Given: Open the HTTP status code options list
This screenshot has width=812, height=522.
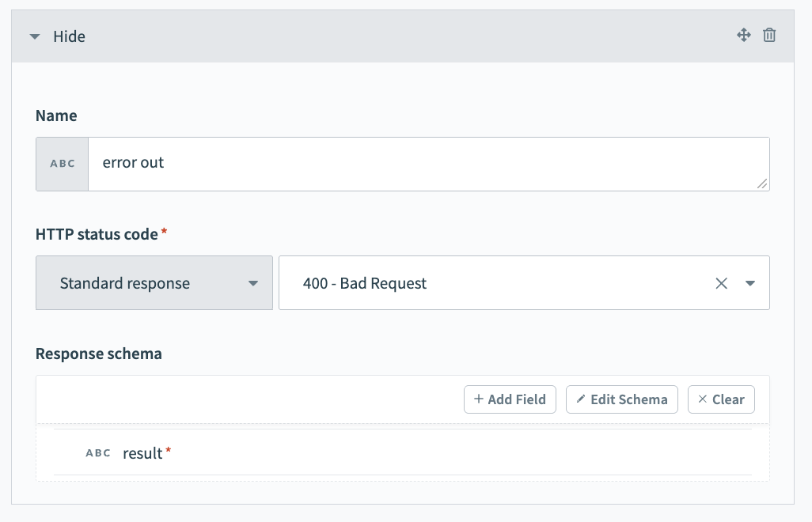Looking at the screenshot, I should [x=749, y=282].
